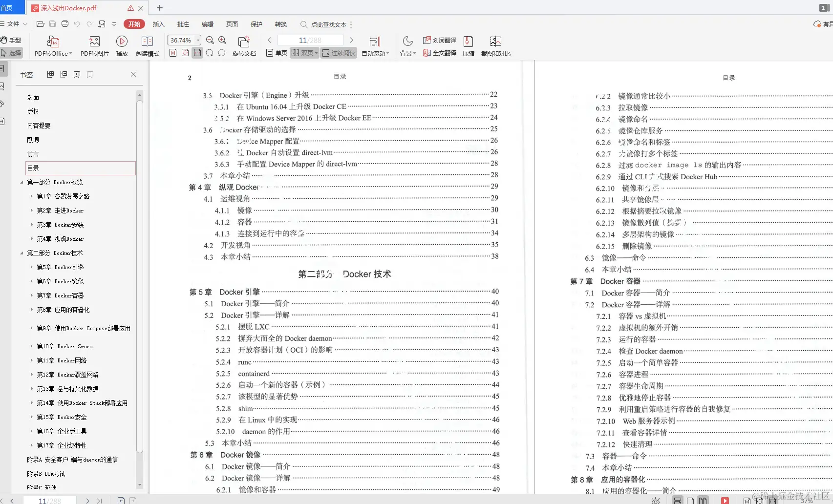
Task: Click the 全文翻译 full-text translate button
Action: coord(439,54)
